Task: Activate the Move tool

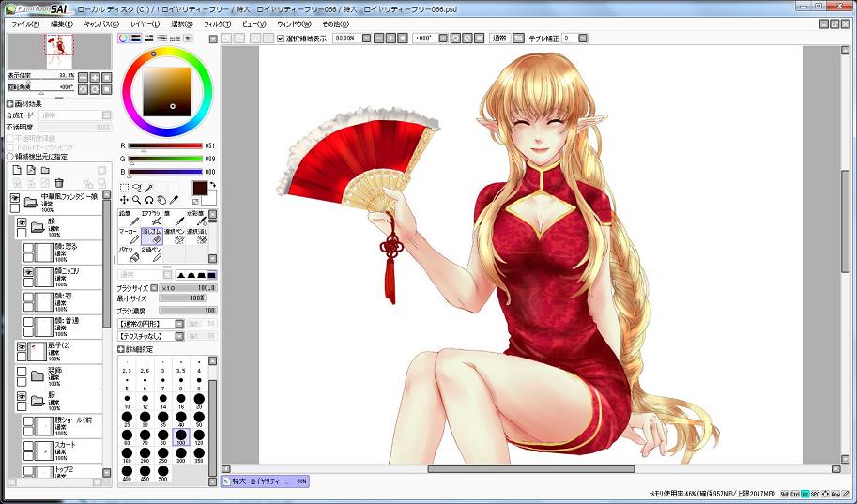Action: pos(125,200)
